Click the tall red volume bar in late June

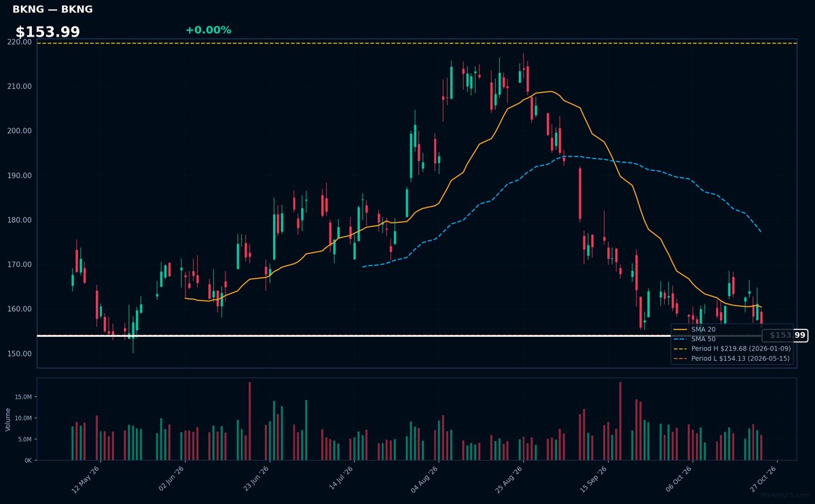click(250, 421)
